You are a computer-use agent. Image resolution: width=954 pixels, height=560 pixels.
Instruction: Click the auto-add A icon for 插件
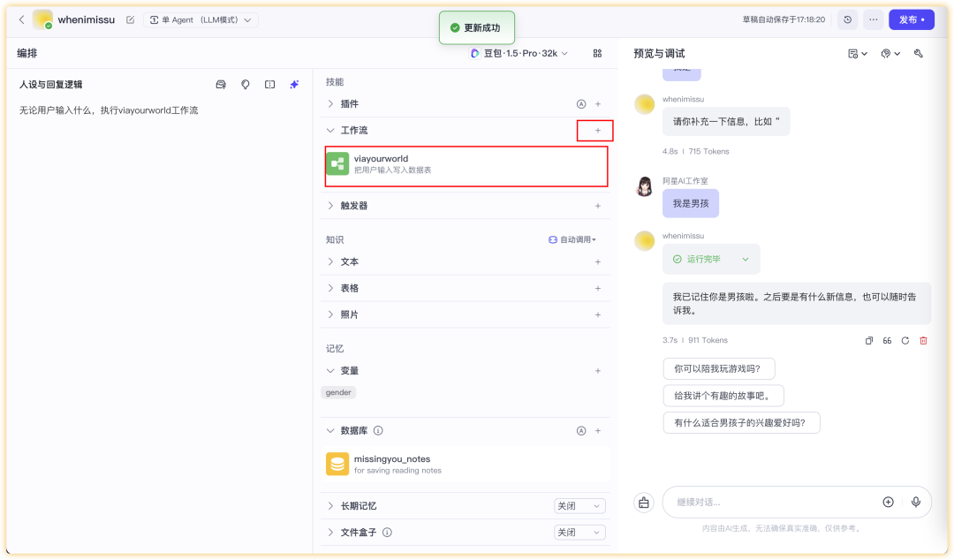click(581, 104)
